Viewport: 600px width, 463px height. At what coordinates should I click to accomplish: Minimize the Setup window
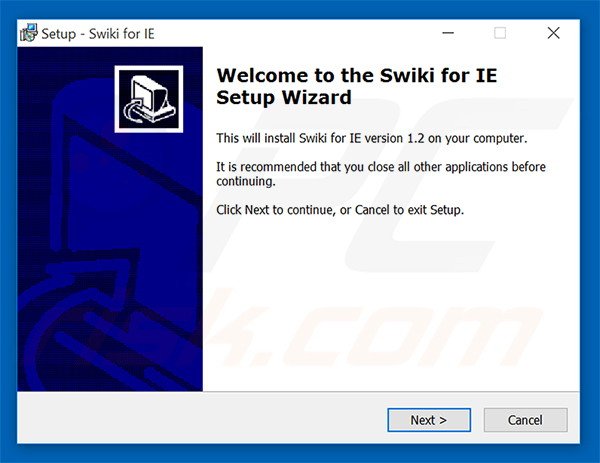[448, 33]
